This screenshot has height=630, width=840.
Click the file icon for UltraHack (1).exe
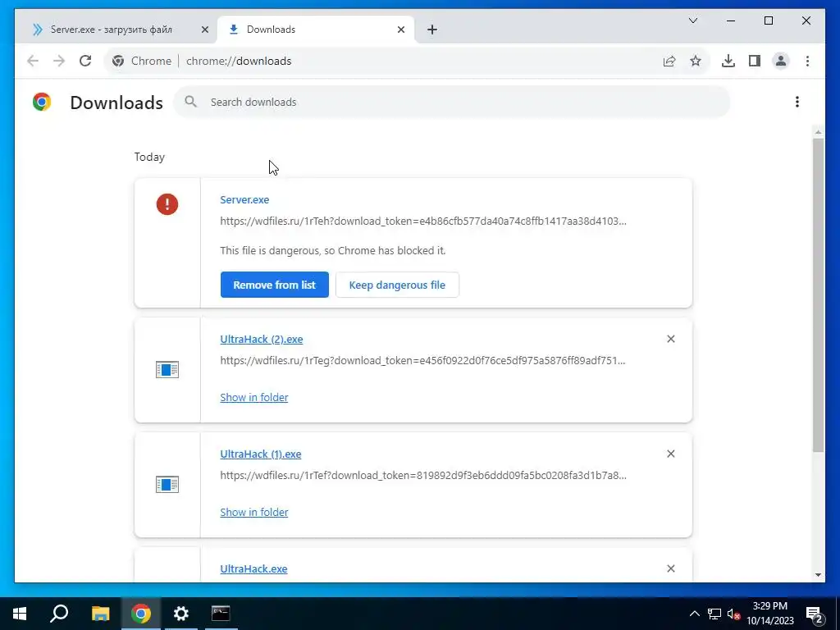(x=167, y=484)
